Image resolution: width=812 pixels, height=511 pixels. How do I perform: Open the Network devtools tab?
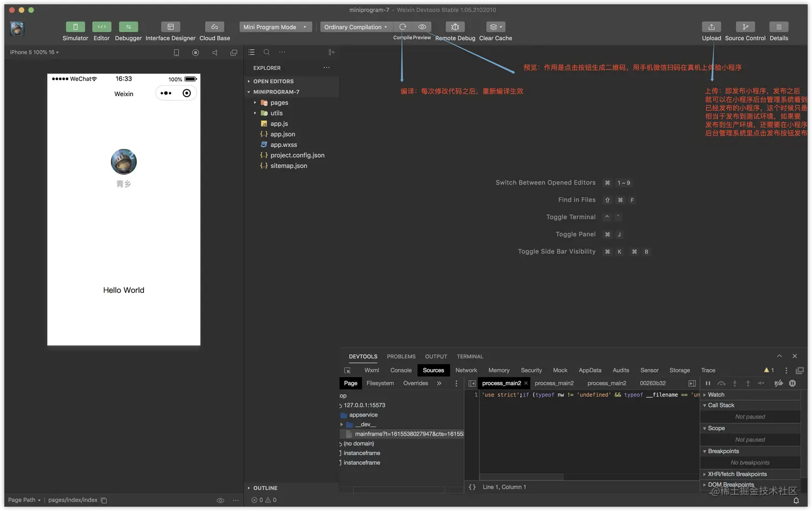(x=466, y=370)
